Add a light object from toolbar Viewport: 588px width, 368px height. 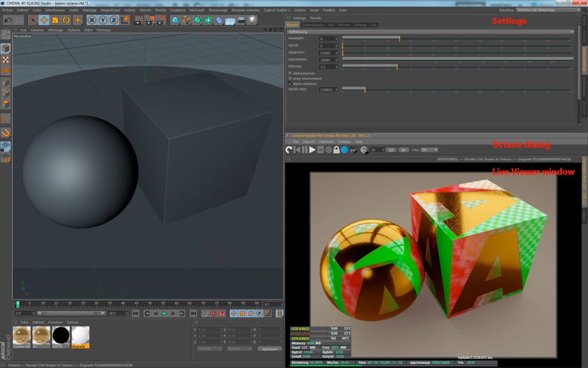click(x=253, y=20)
